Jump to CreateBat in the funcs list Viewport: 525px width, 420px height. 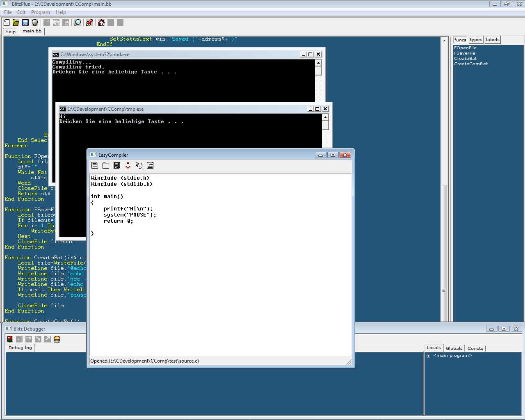click(465, 59)
